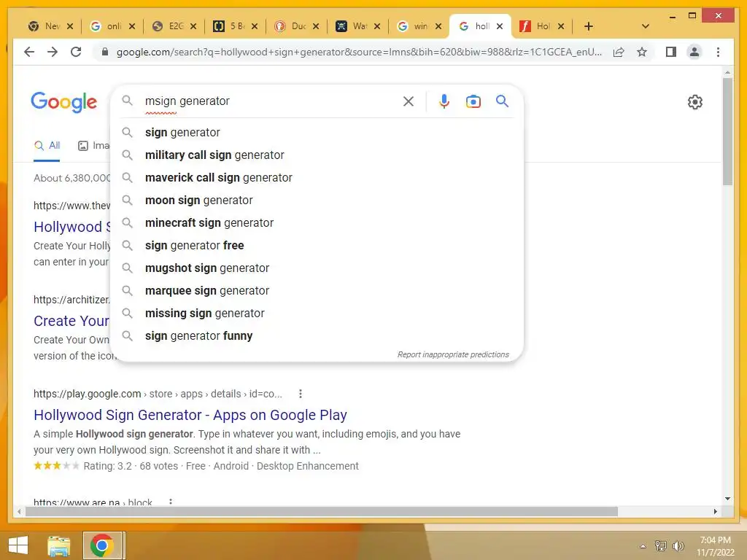The width and height of the screenshot is (747, 560).
Task: Click in the address bar URL
Action: 358,52
